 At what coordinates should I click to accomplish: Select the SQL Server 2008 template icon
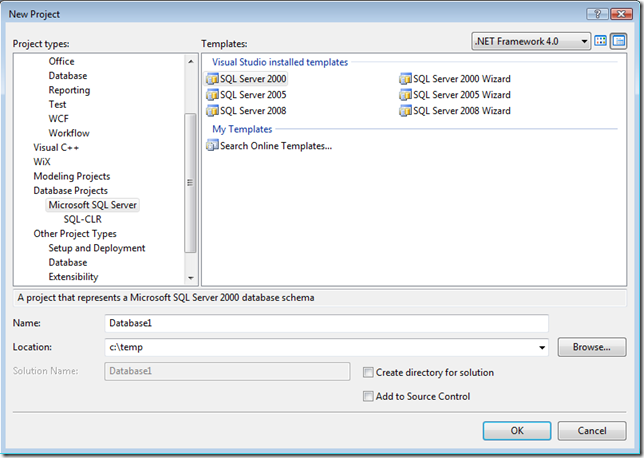click(x=212, y=111)
